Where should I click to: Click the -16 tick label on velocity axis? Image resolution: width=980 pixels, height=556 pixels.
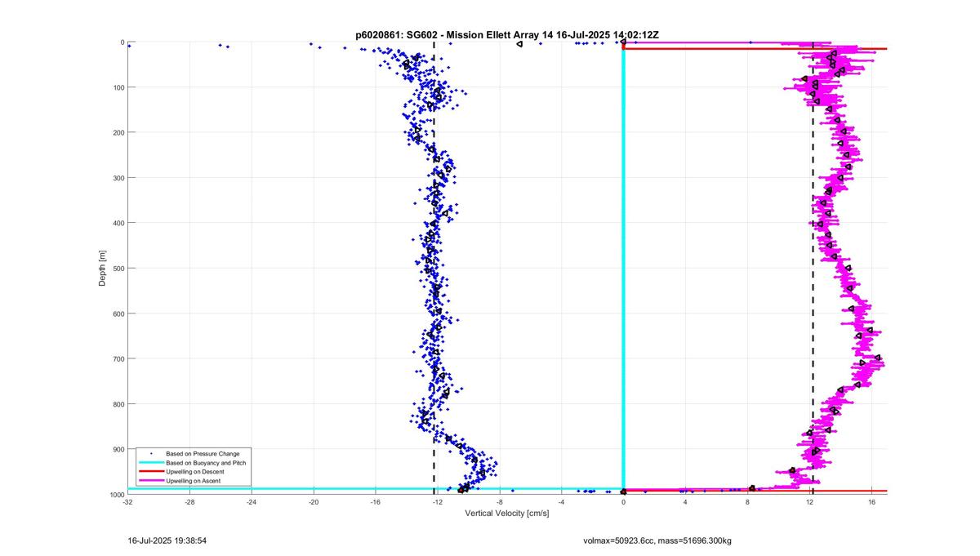coord(376,502)
